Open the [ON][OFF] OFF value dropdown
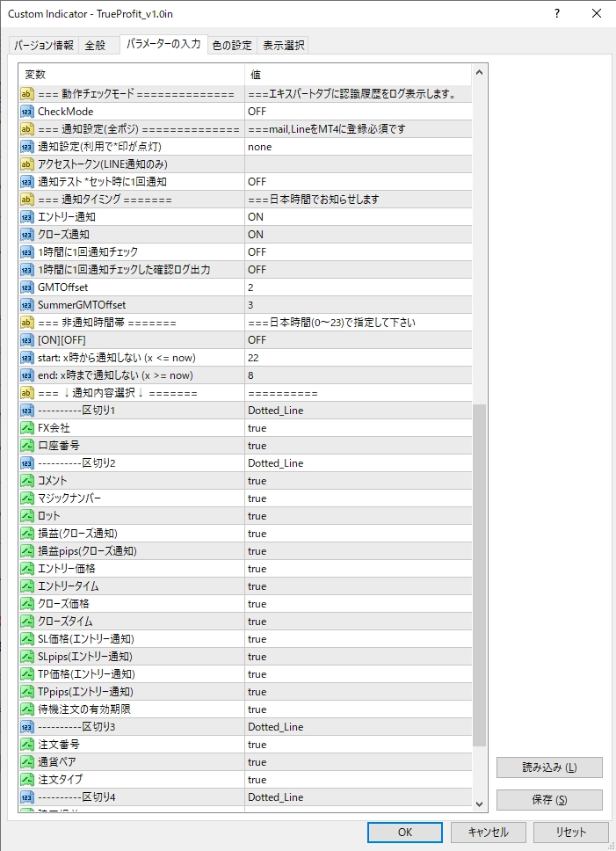 click(359, 340)
